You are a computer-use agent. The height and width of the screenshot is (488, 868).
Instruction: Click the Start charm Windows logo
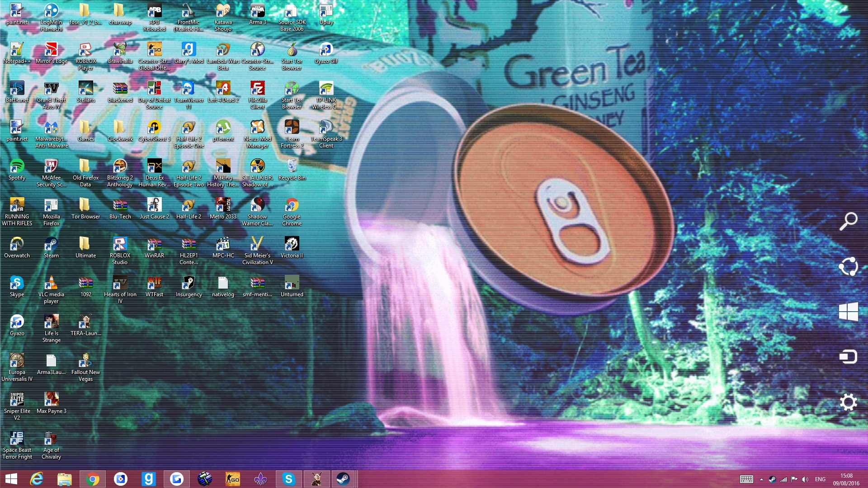coord(849,312)
